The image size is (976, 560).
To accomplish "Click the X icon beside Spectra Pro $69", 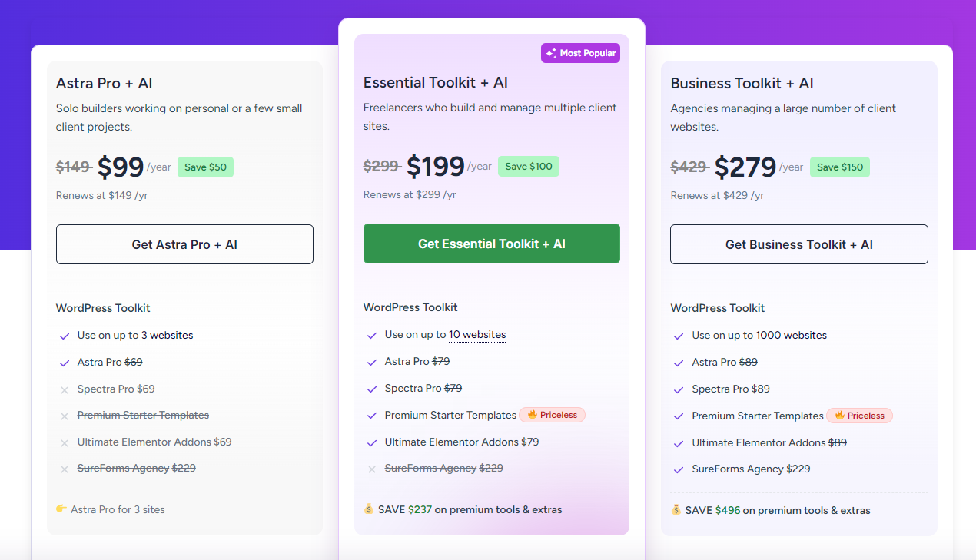I will 65,389.
